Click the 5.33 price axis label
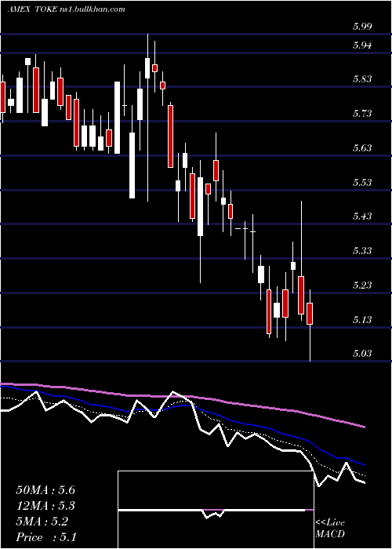 point(362,250)
